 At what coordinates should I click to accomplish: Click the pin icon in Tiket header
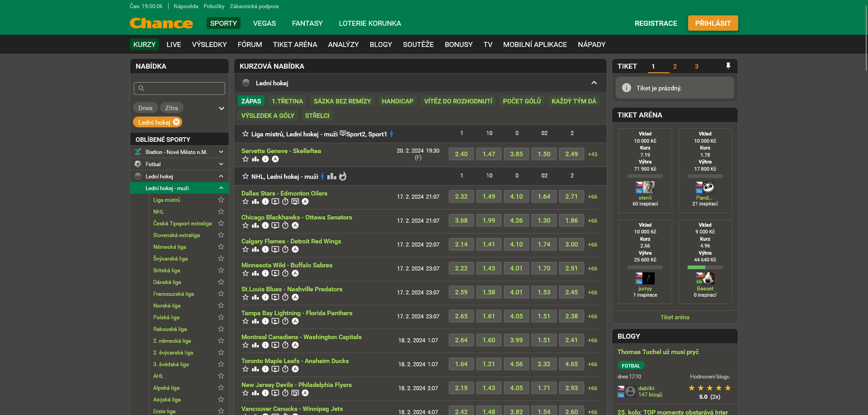coord(728,66)
